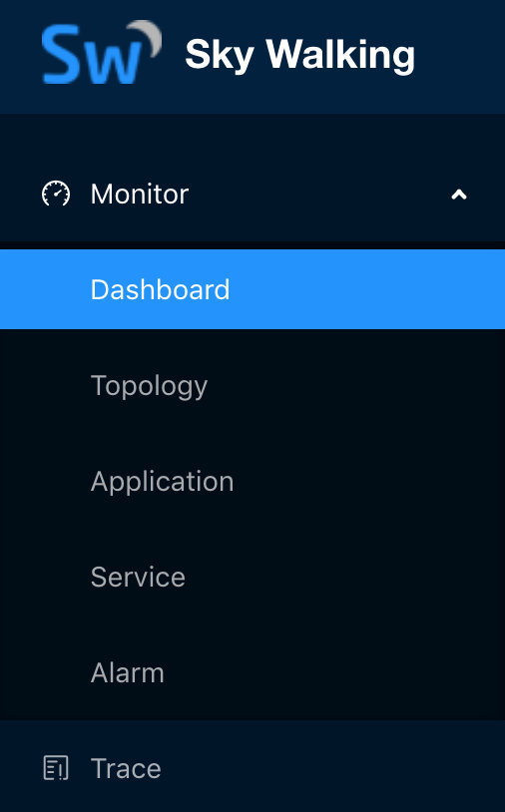
Task: Click the Monitor speedometer gauge icon
Action: pos(56,195)
